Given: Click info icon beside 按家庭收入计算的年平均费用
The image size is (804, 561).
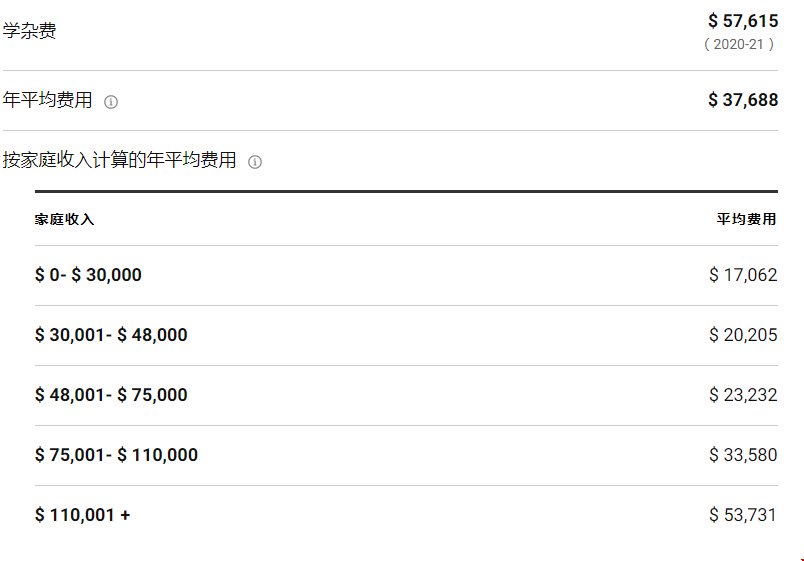Looking at the screenshot, I should [255, 162].
